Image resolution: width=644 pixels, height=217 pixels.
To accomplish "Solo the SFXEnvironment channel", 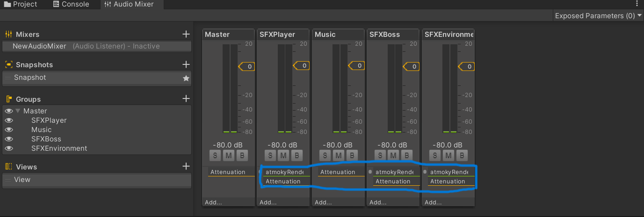I will coord(435,155).
